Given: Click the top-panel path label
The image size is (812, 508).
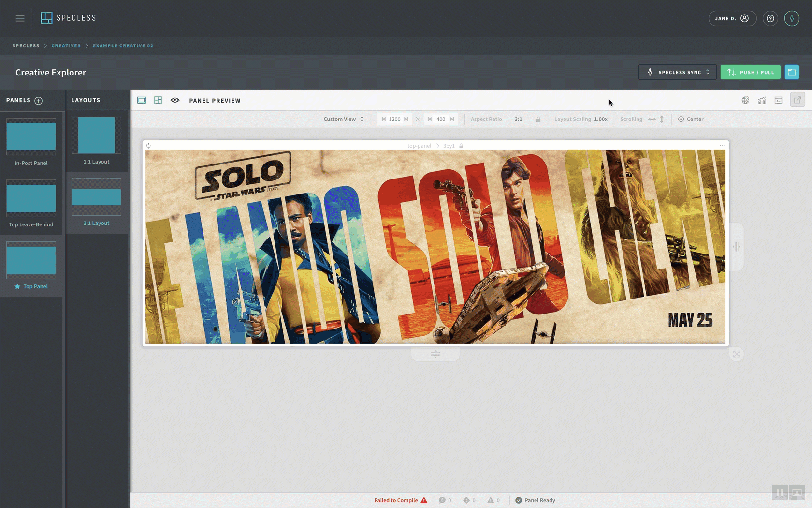Looking at the screenshot, I should coord(419,146).
